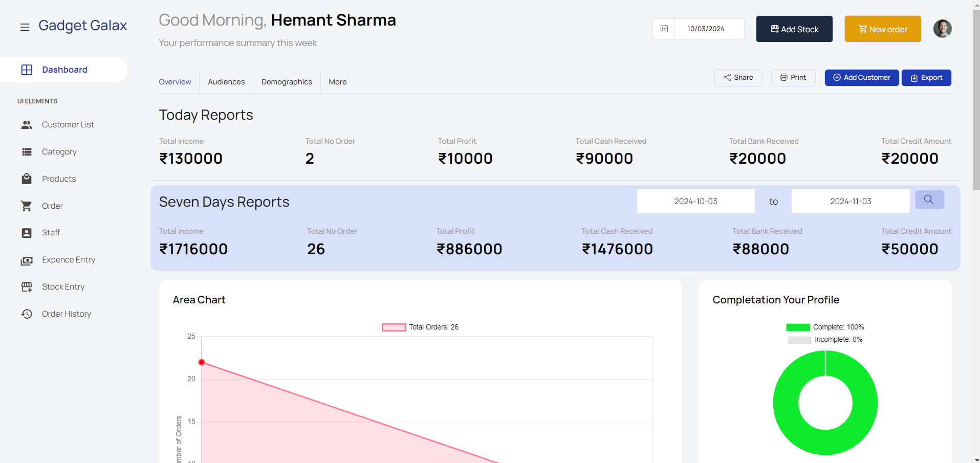Switch to the Audiences tab

coord(226,82)
